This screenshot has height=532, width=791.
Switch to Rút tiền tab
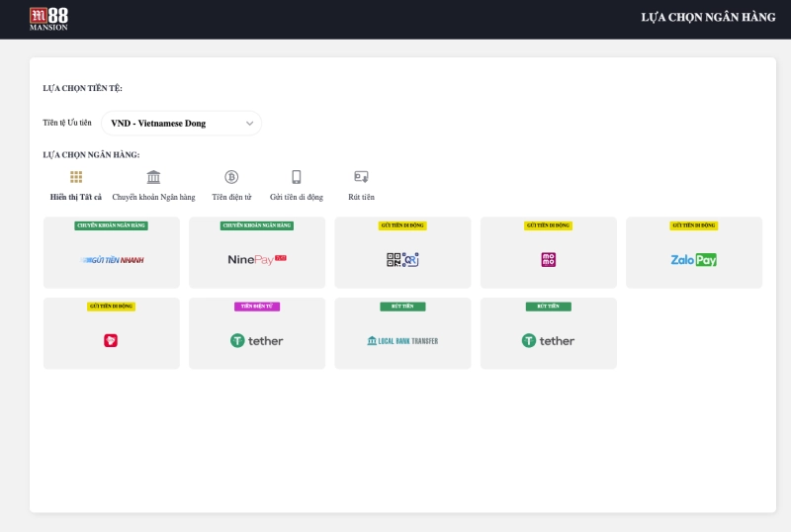[361, 197]
